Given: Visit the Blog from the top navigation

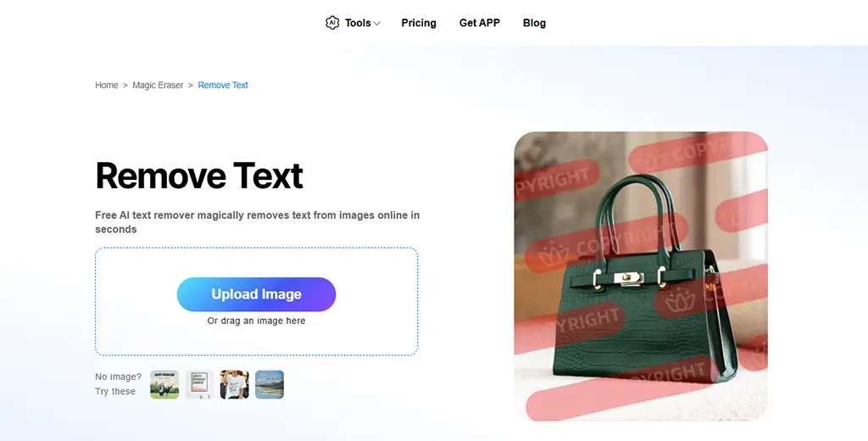Looking at the screenshot, I should [x=534, y=23].
